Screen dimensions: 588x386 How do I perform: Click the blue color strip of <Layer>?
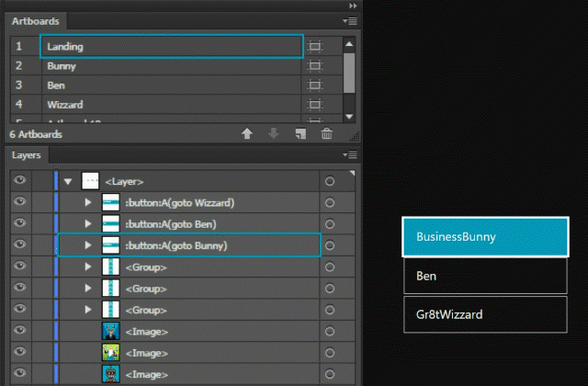point(56,181)
